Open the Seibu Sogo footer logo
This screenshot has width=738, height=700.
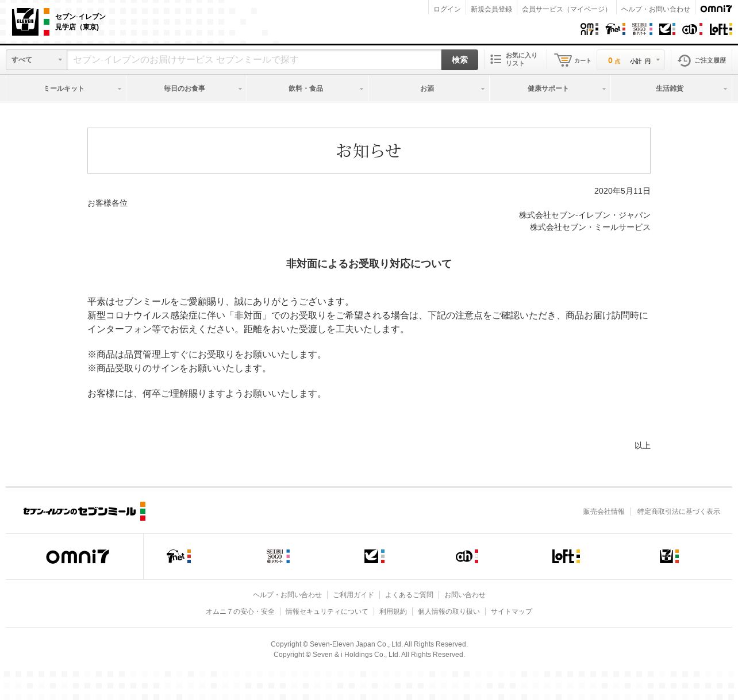278,556
